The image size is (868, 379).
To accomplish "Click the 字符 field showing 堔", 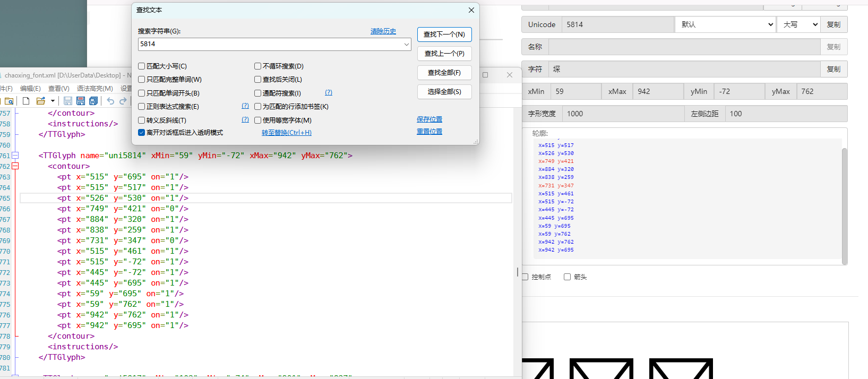I will [x=684, y=69].
